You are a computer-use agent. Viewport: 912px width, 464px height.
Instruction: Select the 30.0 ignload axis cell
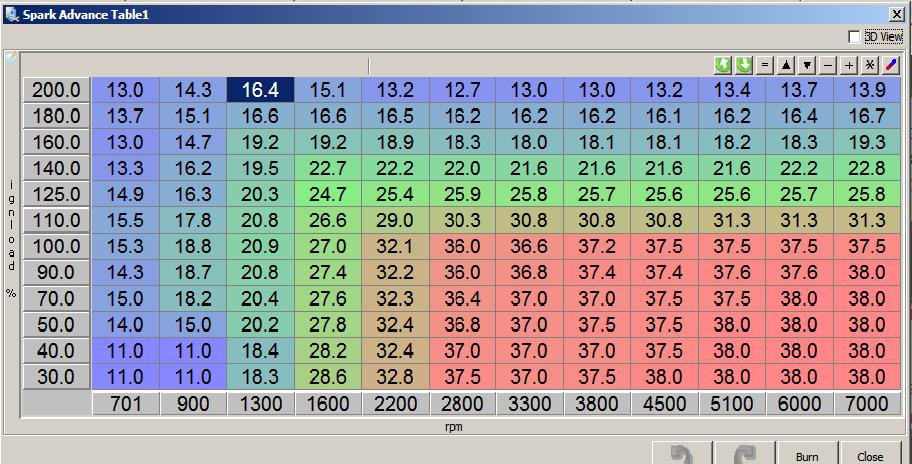pyautogui.click(x=56, y=377)
